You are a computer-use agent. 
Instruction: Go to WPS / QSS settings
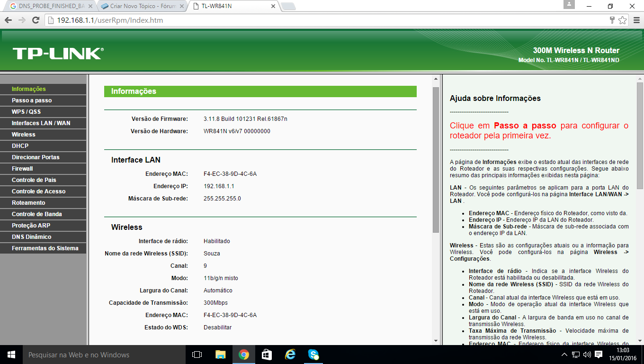click(x=43, y=112)
